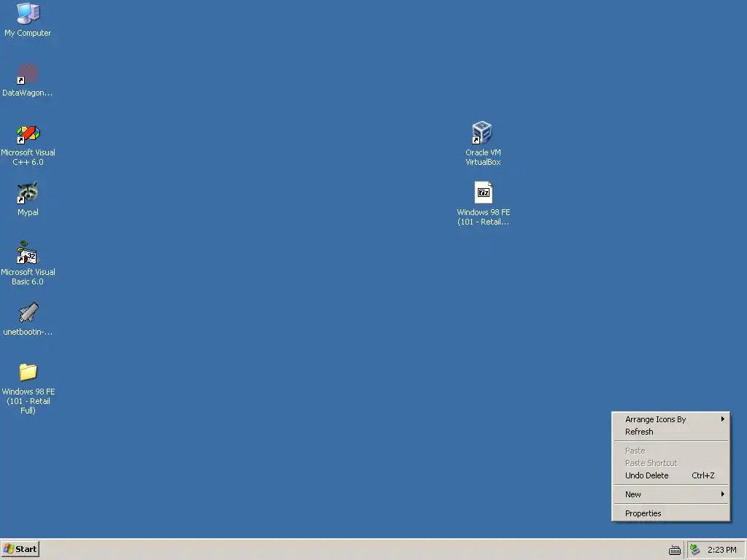Click the Mypal label text

pyautogui.click(x=28, y=212)
